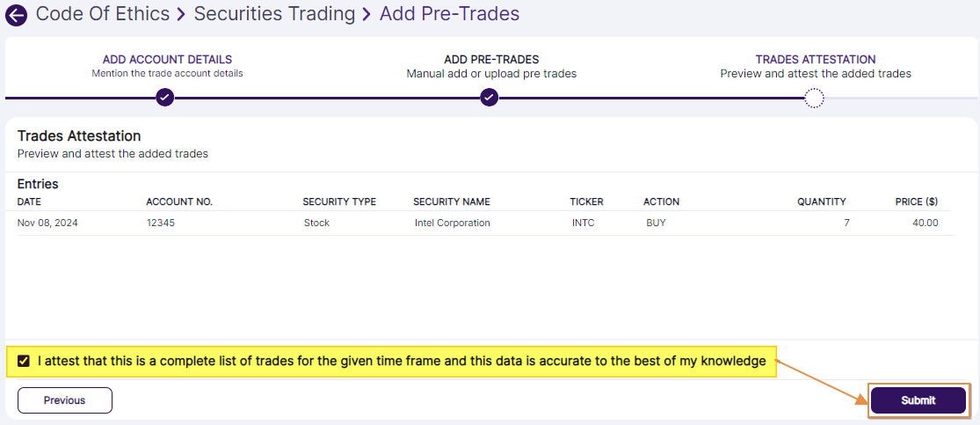Screen dimensions: 980x425
Task: Click the INTC ticker cell
Action: (583, 223)
